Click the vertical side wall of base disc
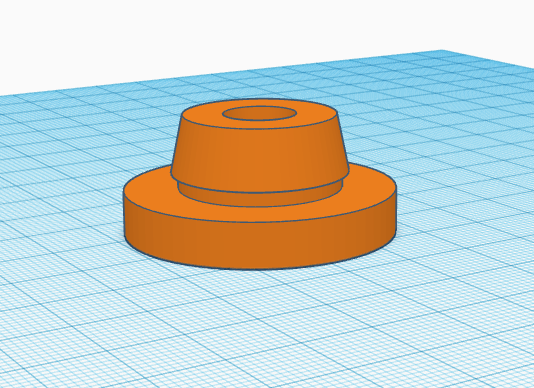 (260, 245)
